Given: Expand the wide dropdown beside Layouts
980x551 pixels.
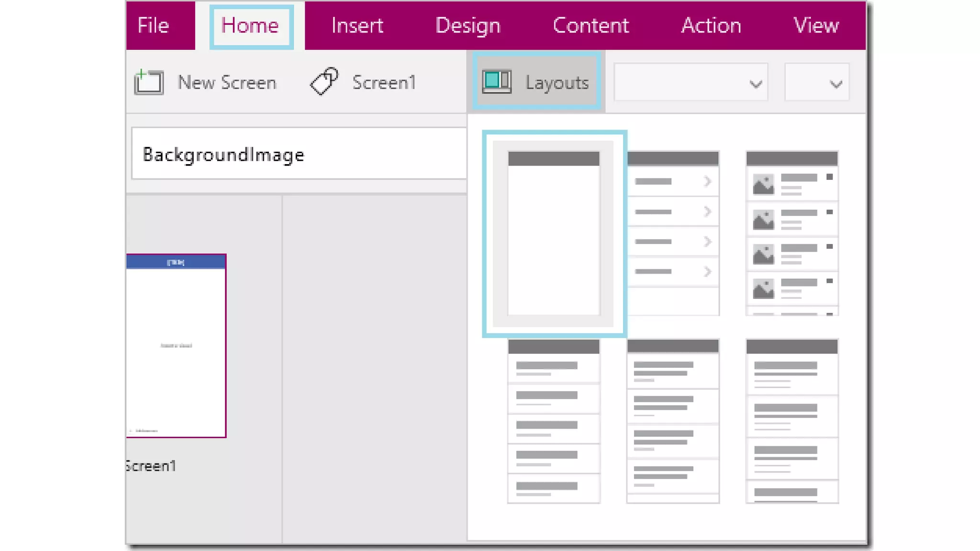Looking at the screenshot, I should click(x=690, y=83).
